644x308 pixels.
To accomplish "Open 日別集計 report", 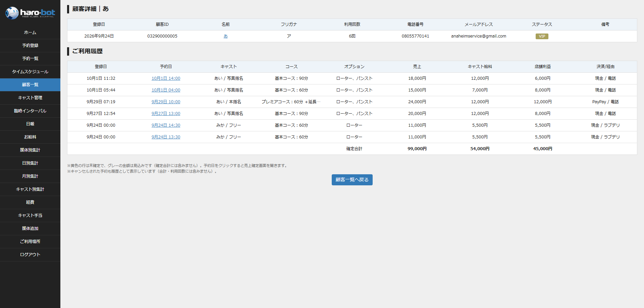I will [x=30, y=163].
